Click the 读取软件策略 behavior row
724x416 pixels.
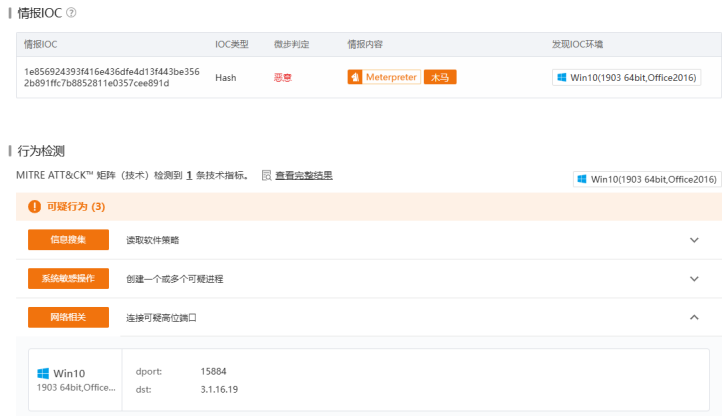[153, 240]
